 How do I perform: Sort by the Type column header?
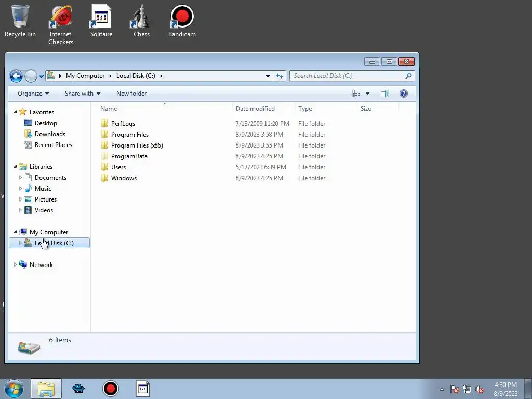(326, 108)
